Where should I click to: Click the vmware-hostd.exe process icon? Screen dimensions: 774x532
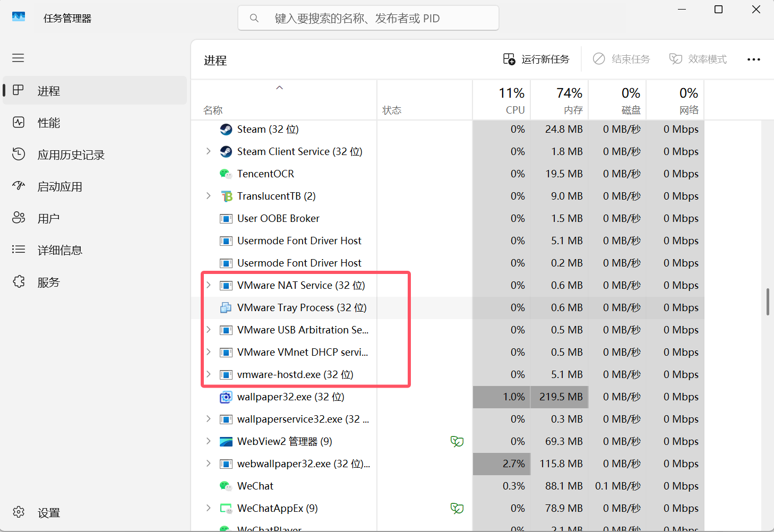226,375
